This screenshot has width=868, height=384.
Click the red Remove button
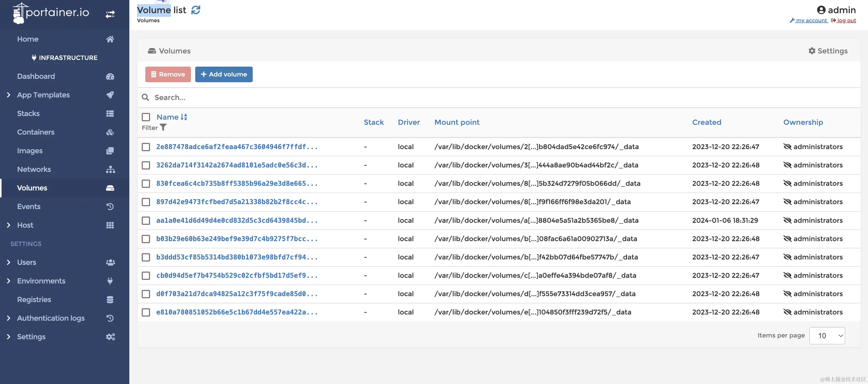click(168, 74)
